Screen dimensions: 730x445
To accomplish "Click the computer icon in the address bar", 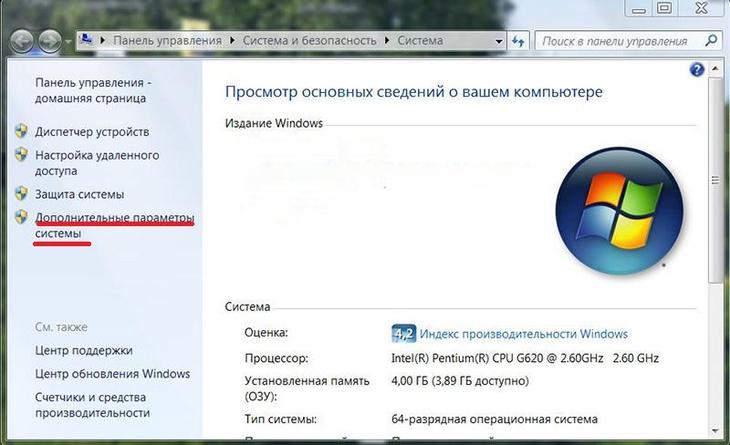I will tap(89, 41).
